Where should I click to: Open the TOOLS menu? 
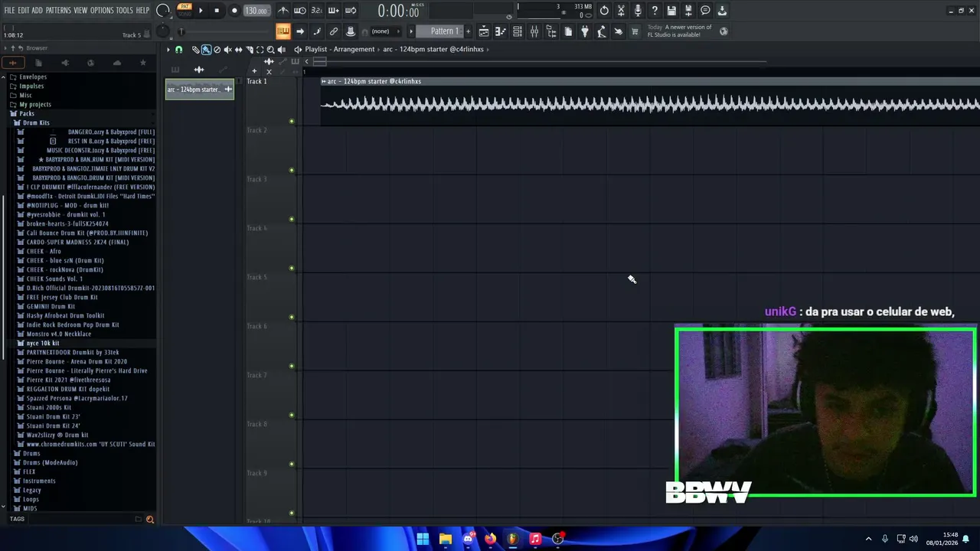point(124,10)
